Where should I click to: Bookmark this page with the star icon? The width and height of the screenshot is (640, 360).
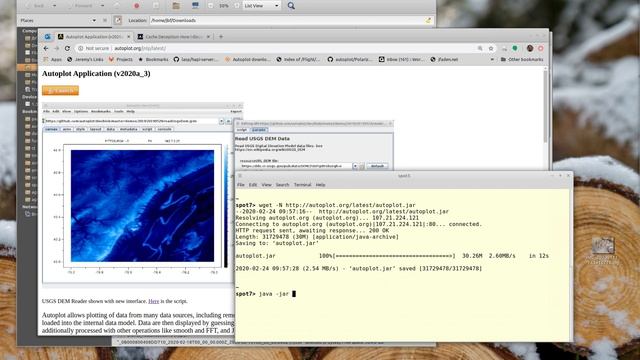tap(491, 48)
